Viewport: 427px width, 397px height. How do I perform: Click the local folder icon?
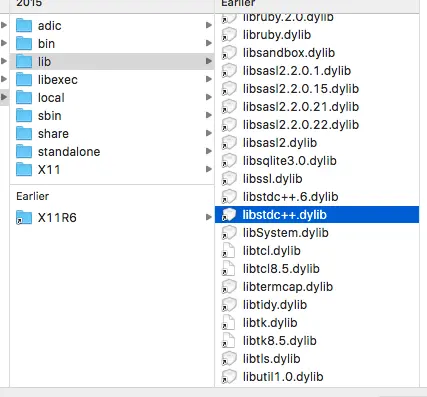point(24,98)
